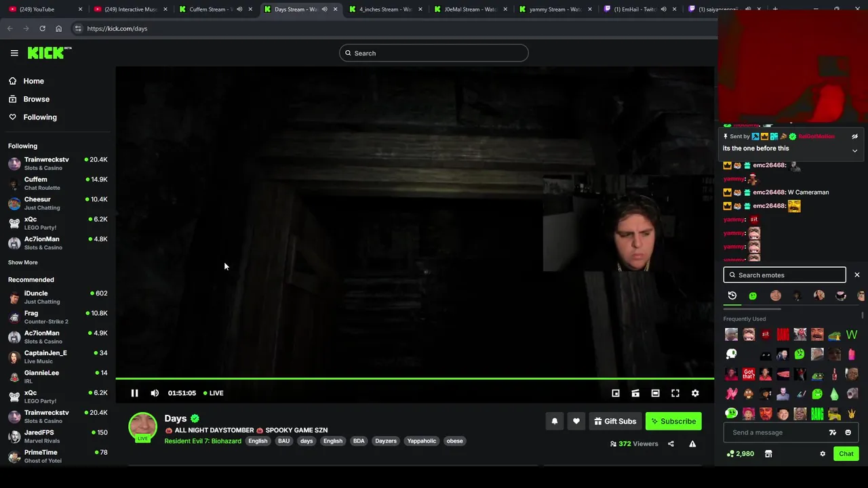Image resolution: width=868 pixels, height=488 pixels.
Task: Click the green stream progress bar
Action: coord(414,379)
